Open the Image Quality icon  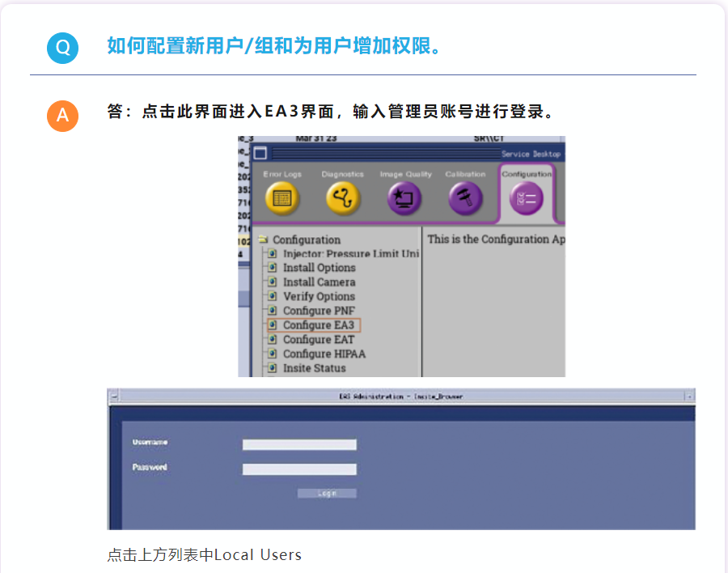[404, 198]
